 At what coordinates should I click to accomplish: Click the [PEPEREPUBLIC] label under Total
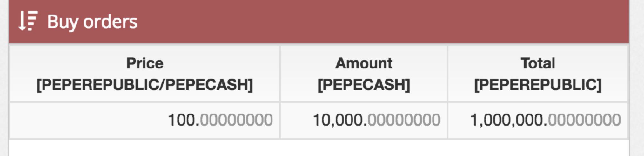[538, 84]
